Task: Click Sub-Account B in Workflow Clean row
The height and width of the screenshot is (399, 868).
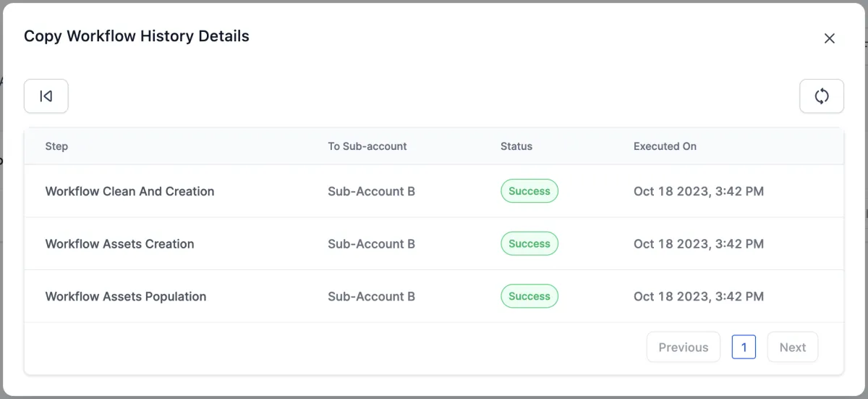Action: pos(371,191)
